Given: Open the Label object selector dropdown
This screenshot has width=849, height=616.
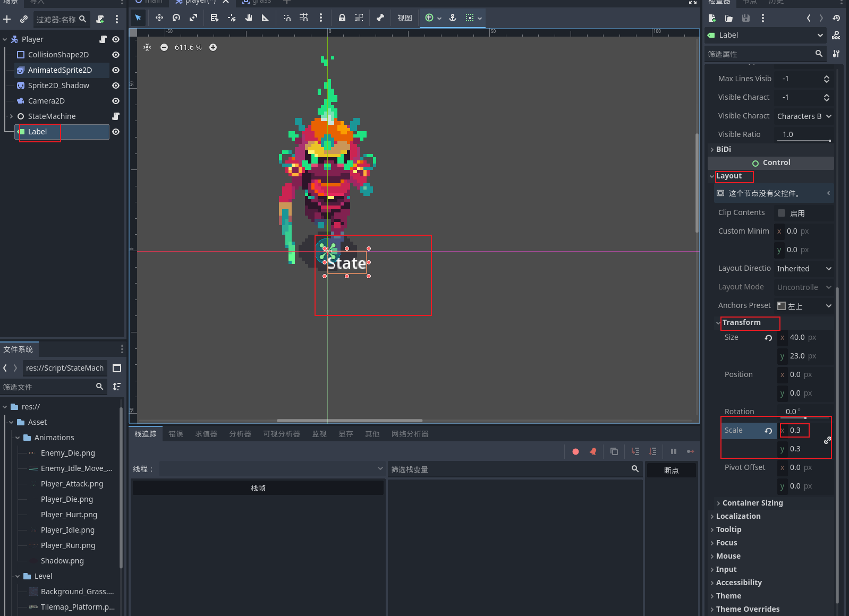Looking at the screenshot, I should [x=766, y=35].
